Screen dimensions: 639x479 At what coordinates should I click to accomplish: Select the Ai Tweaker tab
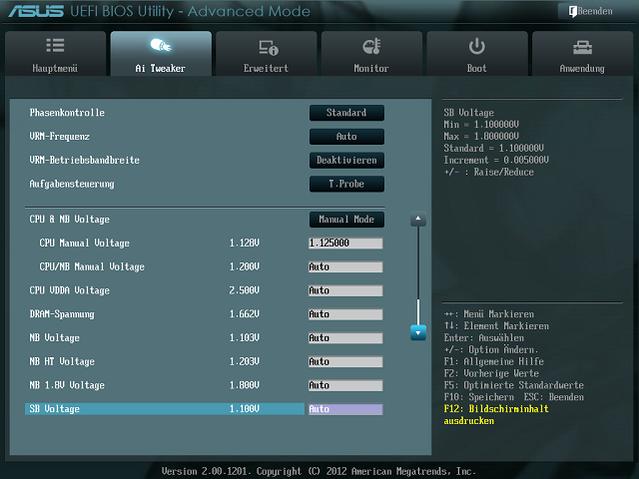161,53
